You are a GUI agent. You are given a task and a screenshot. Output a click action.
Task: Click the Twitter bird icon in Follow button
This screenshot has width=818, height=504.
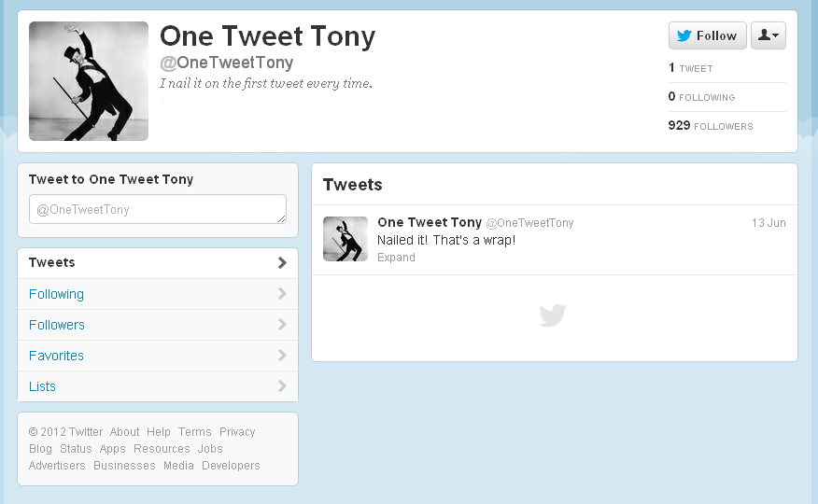coord(684,35)
